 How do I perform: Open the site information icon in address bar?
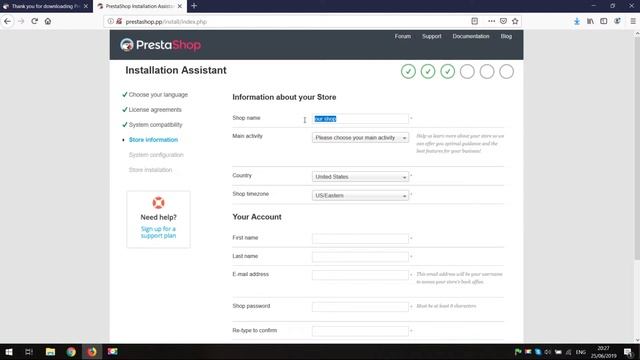pyautogui.click(x=111, y=21)
